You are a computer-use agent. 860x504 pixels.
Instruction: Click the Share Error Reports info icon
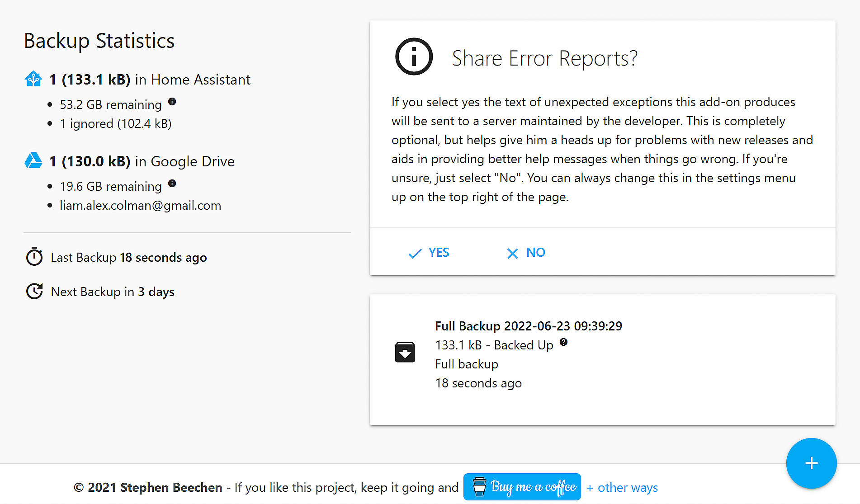[414, 57]
